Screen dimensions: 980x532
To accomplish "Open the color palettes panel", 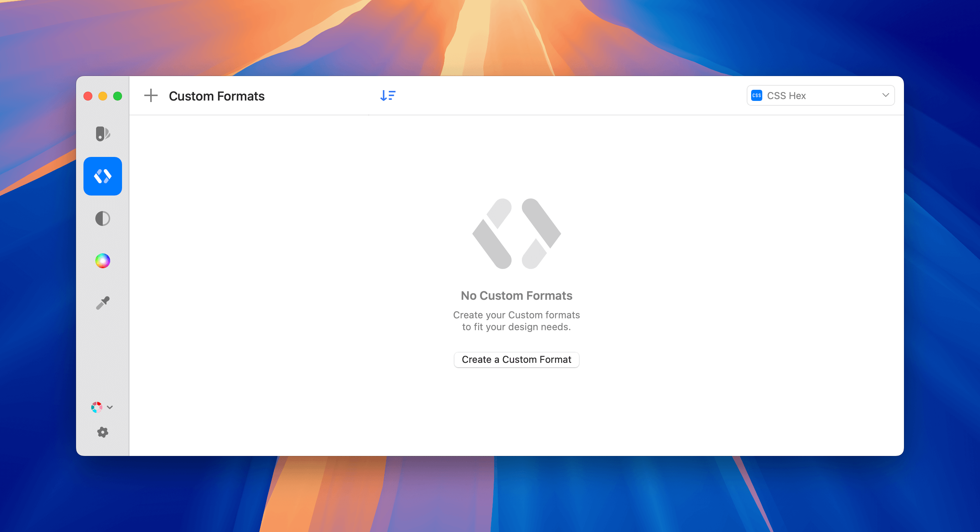I will pyautogui.click(x=102, y=134).
